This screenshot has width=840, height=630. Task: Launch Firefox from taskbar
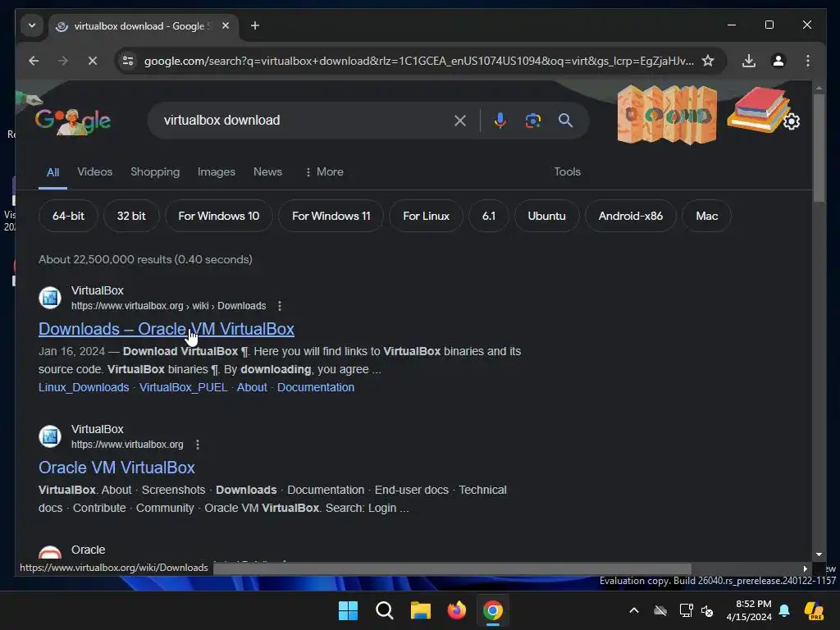[x=456, y=610]
